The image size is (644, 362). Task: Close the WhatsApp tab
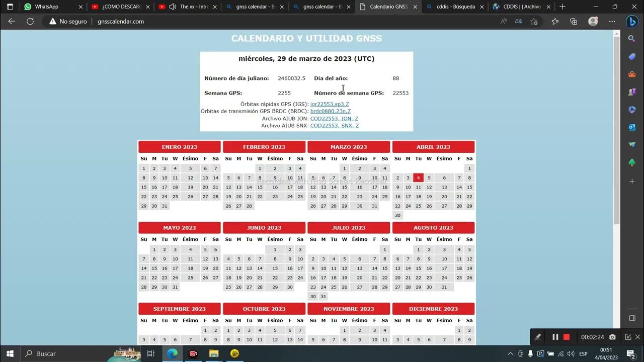click(x=80, y=7)
